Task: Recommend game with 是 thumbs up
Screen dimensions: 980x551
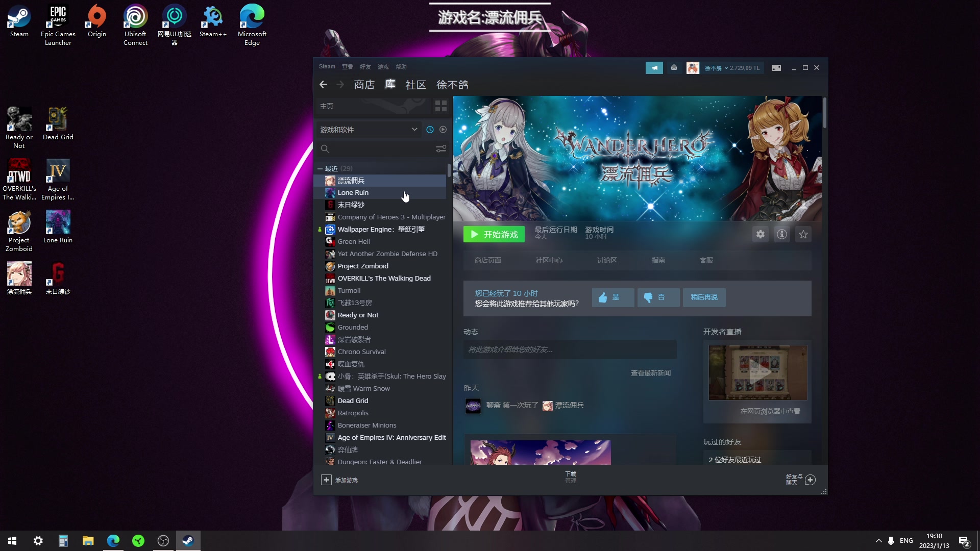Action: [x=613, y=297]
